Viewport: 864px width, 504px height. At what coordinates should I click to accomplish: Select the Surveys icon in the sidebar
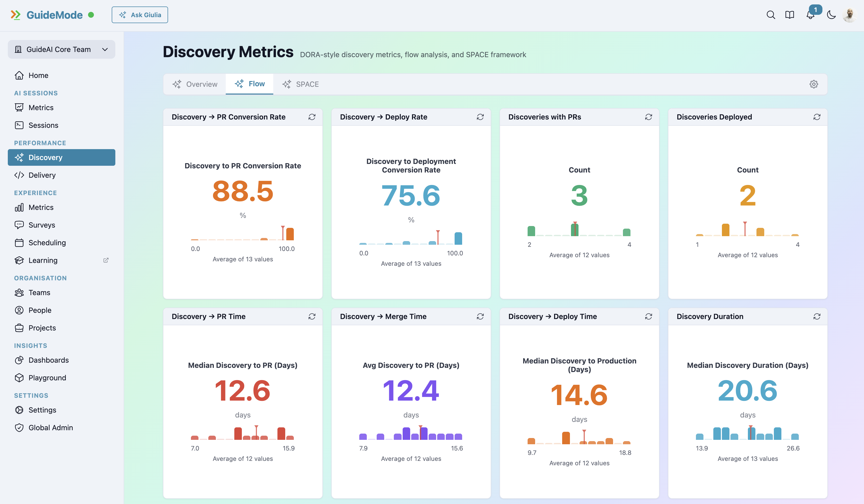(x=19, y=225)
